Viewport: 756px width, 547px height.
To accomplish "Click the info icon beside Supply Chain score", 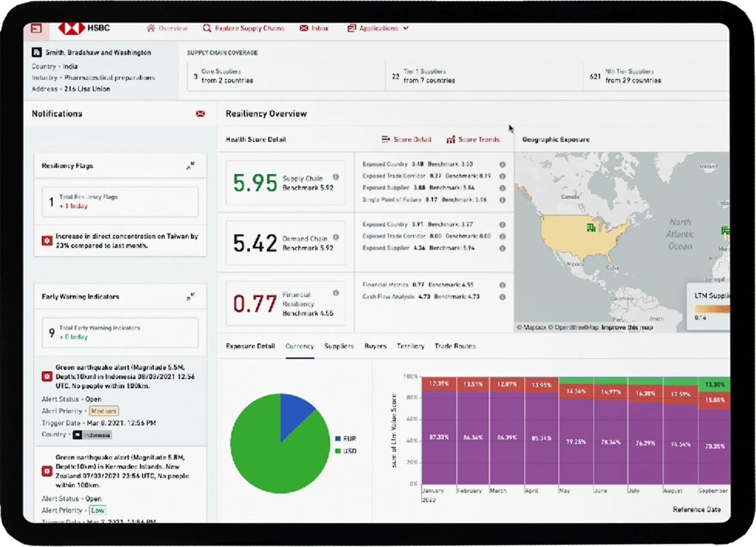I will (x=335, y=176).
